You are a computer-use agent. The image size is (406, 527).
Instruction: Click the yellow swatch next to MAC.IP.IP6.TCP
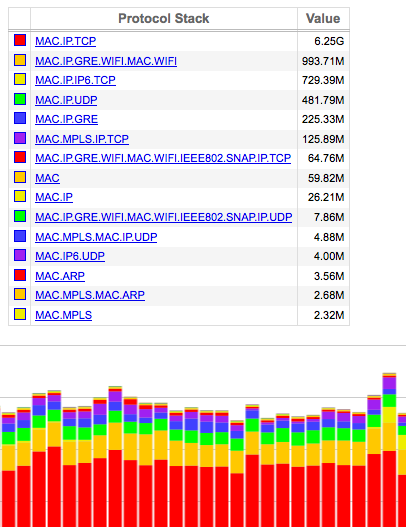point(20,79)
